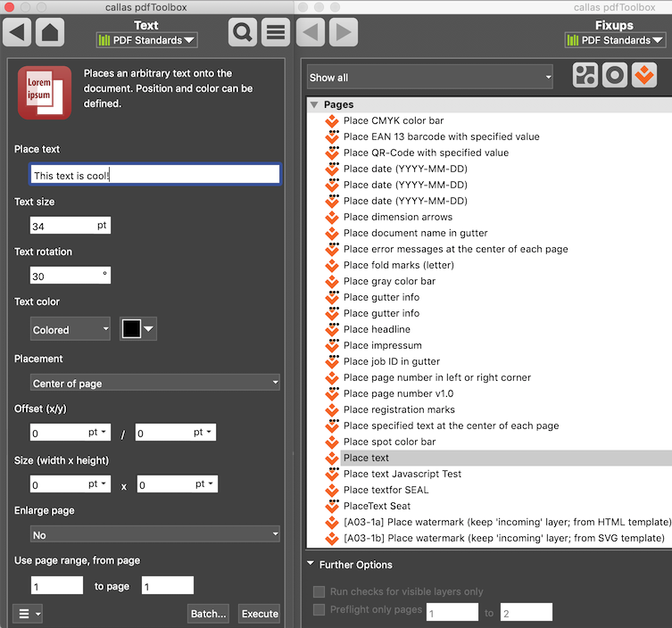Viewport: 672px width, 628px height.
Task: Click icon beside Place CMYK color bar
Action: (332, 121)
